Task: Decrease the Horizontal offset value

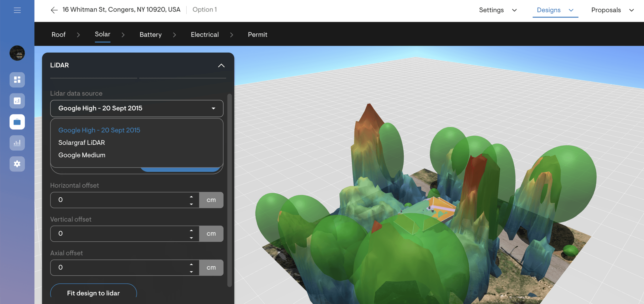Action: (x=191, y=204)
